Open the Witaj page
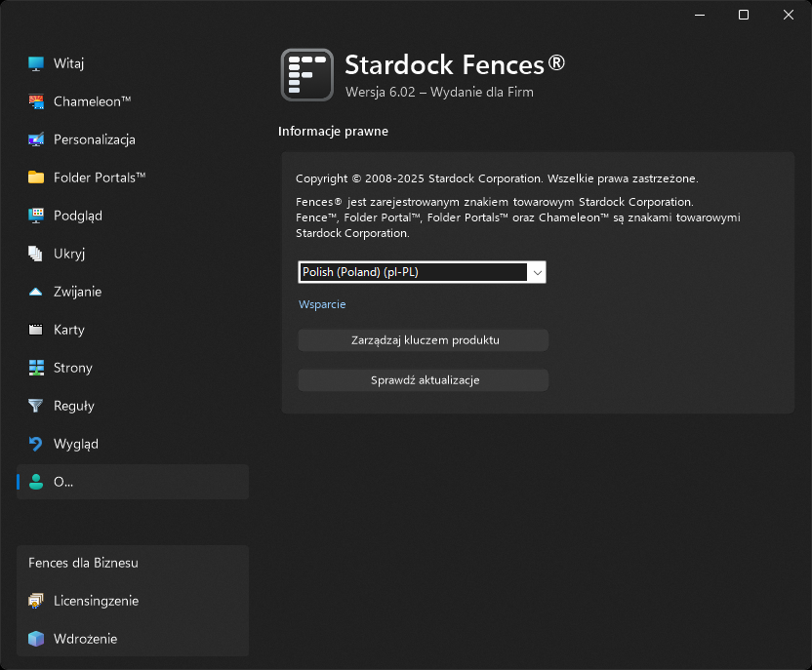 coord(133,63)
